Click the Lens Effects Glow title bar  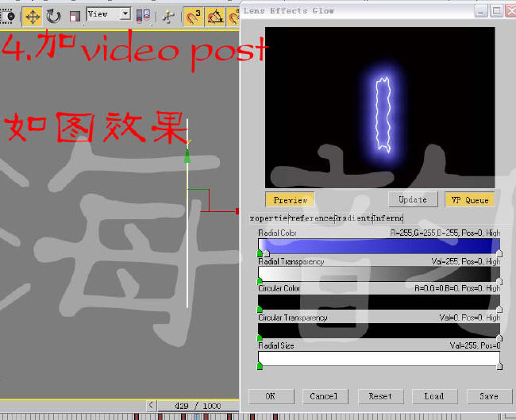coord(357,11)
